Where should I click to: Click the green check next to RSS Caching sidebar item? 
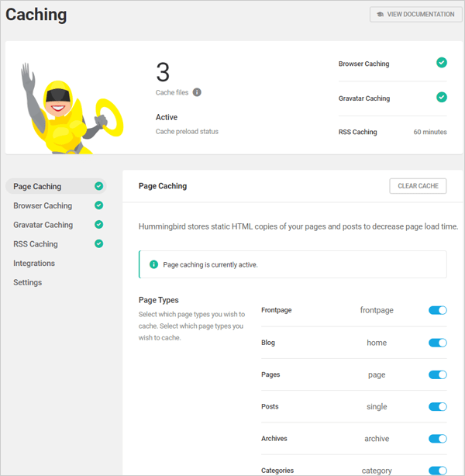pyautogui.click(x=98, y=244)
